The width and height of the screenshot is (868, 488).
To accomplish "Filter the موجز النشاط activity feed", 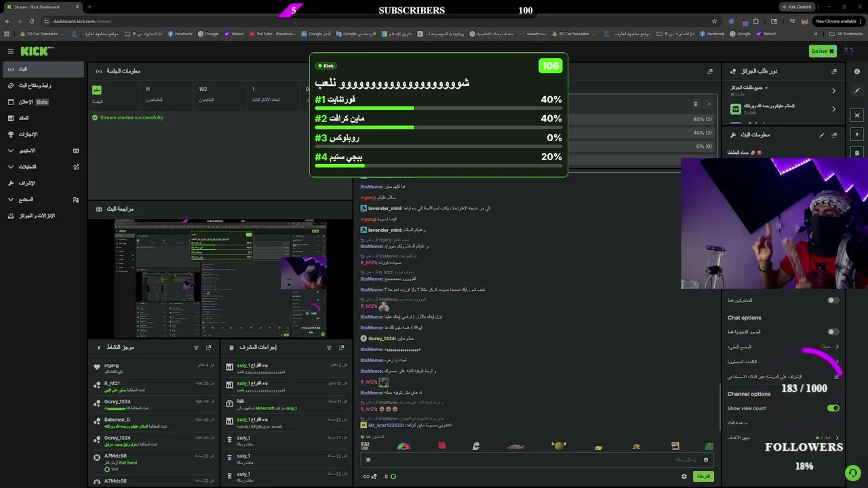I will [x=196, y=348].
